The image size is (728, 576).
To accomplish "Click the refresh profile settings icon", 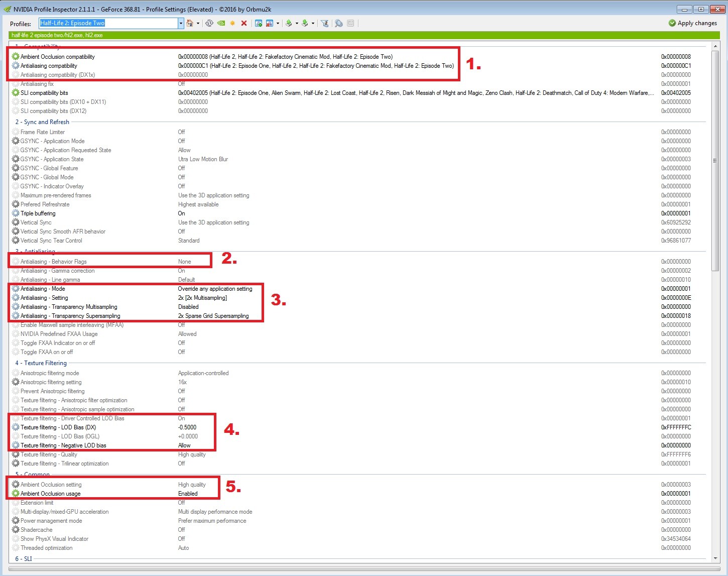I will coord(209,23).
